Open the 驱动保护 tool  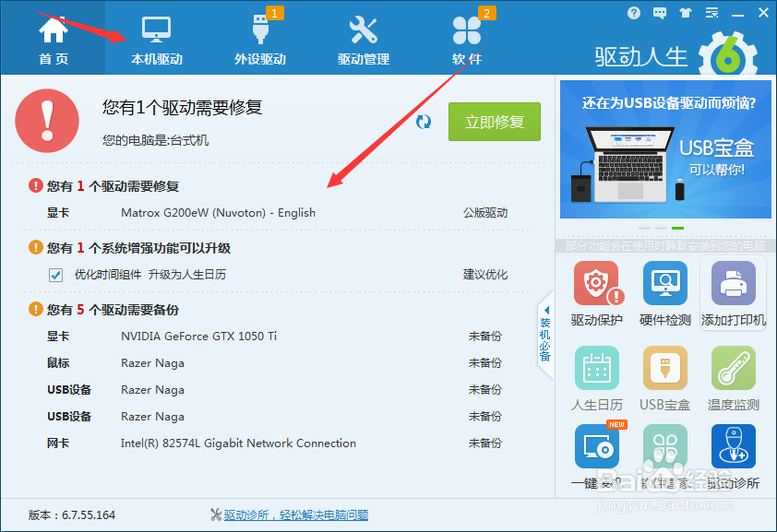click(597, 294)
